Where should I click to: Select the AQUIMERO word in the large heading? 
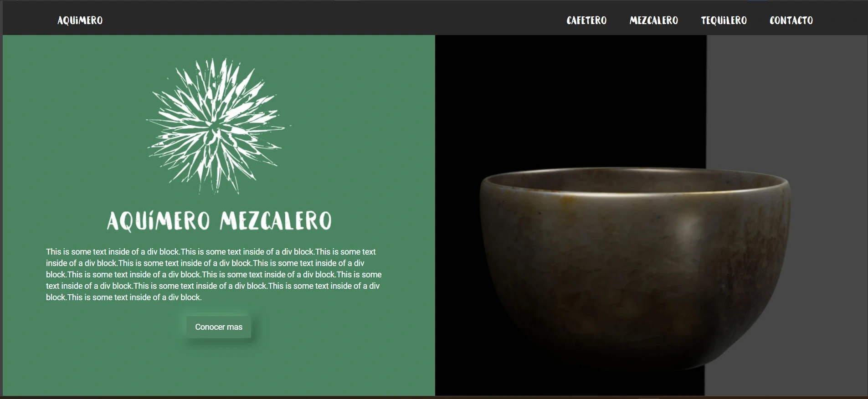coord(158,221)
